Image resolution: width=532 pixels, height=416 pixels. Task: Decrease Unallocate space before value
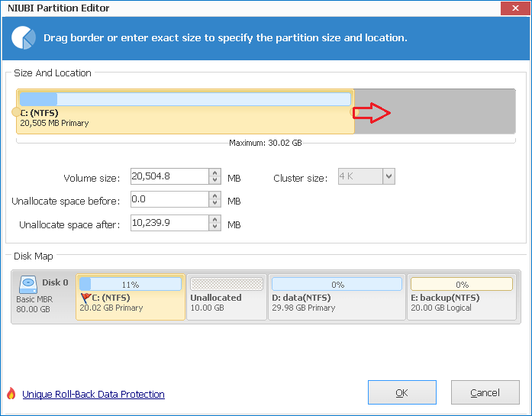click(x=214, y=203)
